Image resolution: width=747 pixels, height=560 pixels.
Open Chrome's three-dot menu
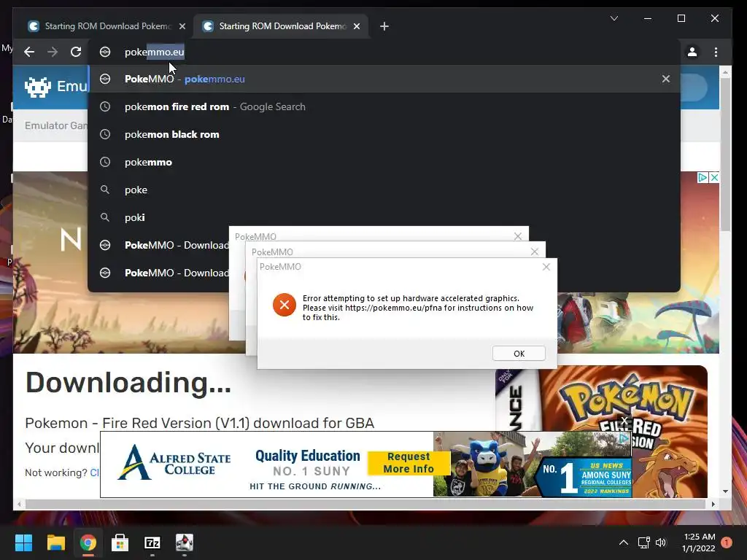[716, 52]
